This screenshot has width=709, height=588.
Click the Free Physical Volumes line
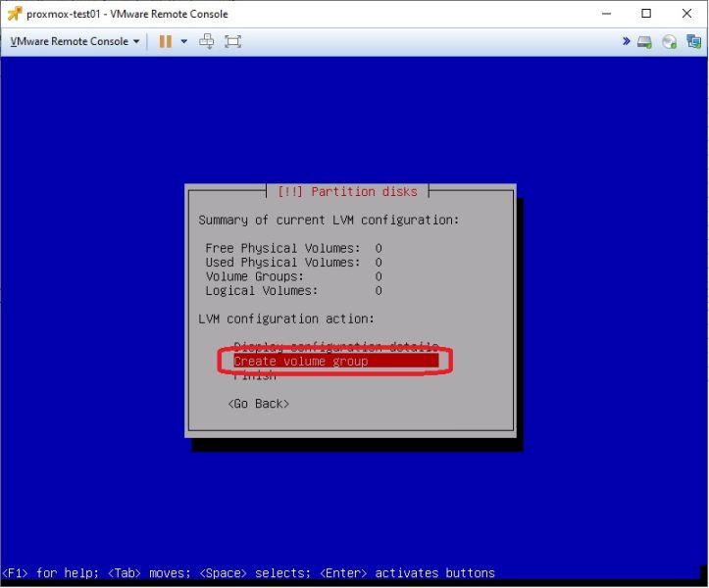[x=294, y=248]
